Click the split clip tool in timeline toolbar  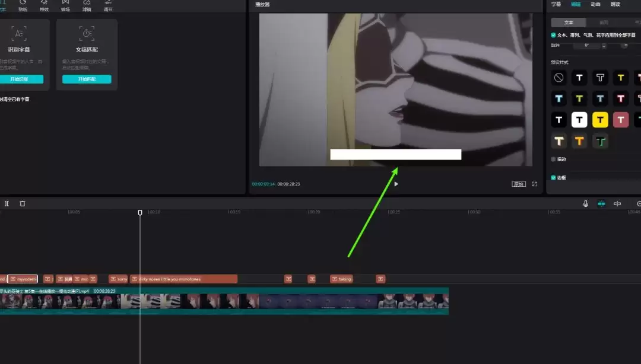pos(7,203)
